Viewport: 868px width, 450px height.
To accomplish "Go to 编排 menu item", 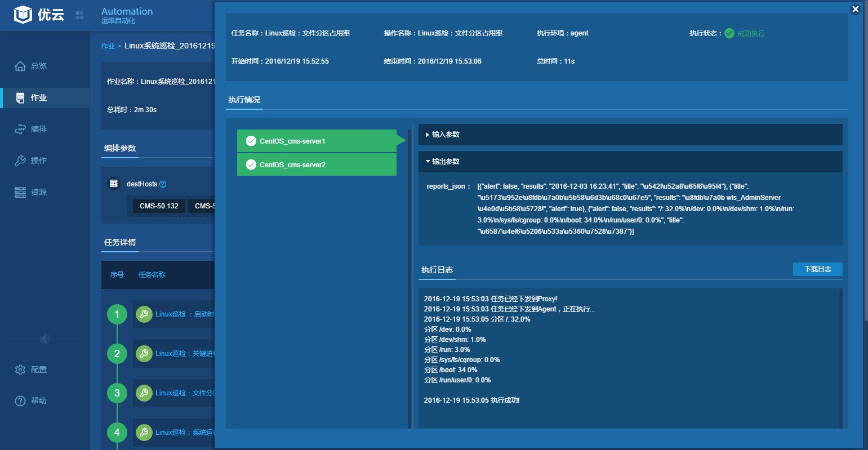I will pos(45,129).
